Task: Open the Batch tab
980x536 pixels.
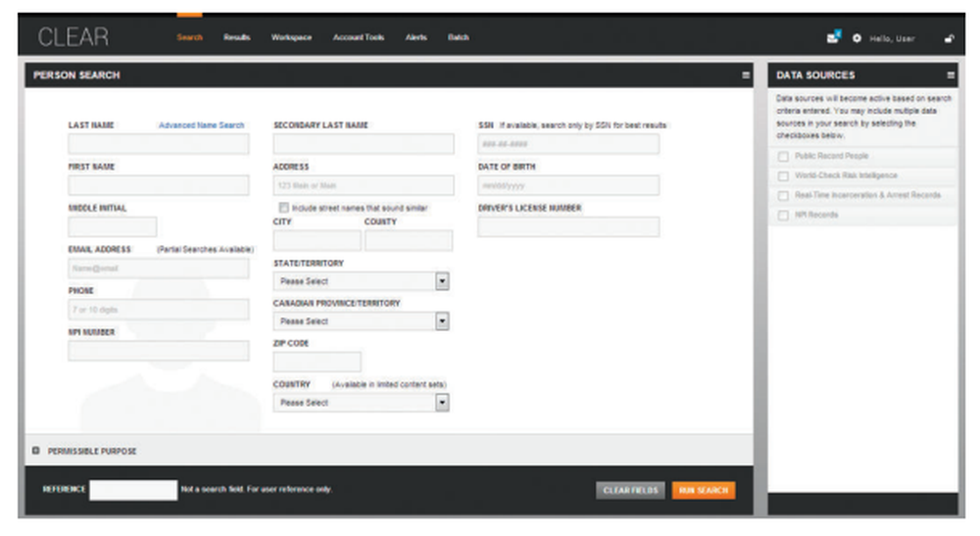Action: pyautogui.click(x=458, y=37)
